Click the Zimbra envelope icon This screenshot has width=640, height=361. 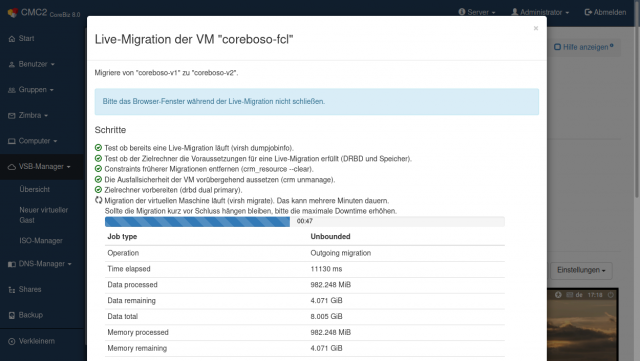(x=12, y=116)
